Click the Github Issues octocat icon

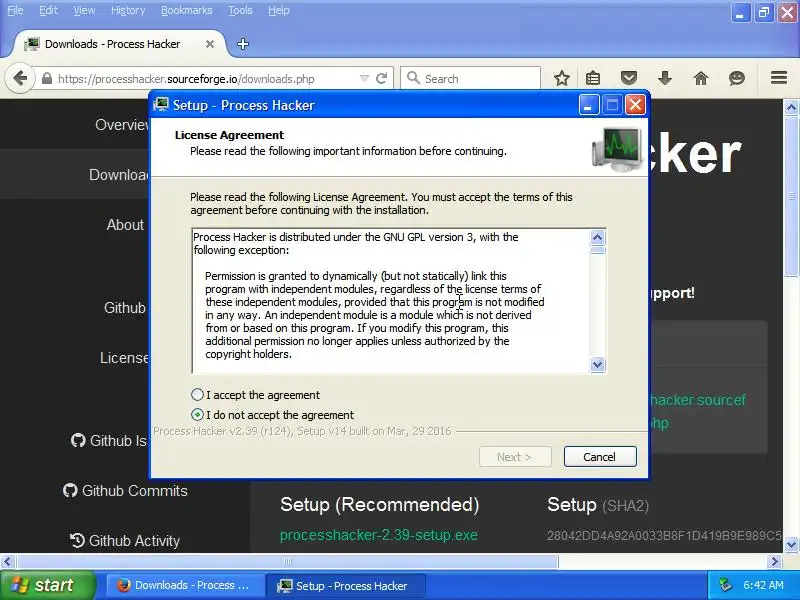pyautogui.click(x=78, y=440)
